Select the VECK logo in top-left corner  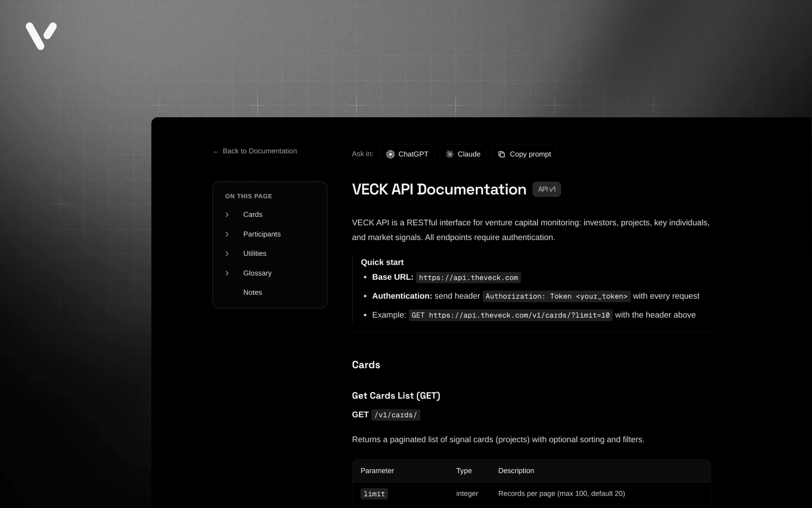(41, 36)
